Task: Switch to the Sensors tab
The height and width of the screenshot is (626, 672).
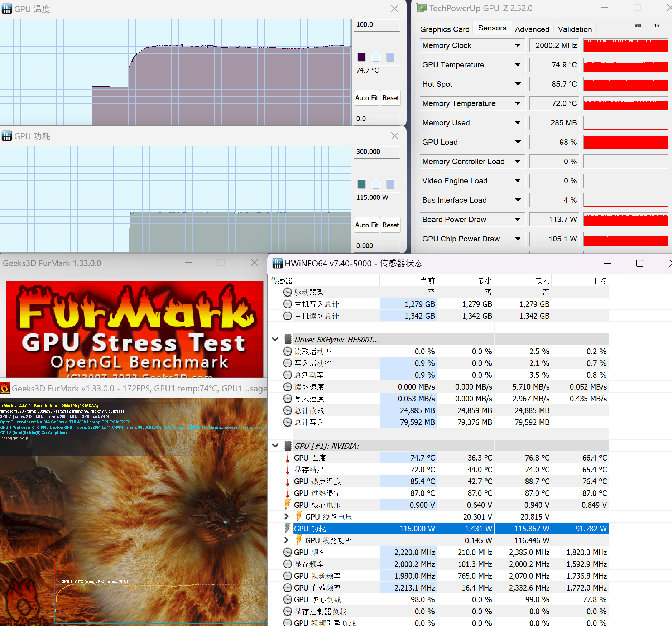Action: coord(492,28)
